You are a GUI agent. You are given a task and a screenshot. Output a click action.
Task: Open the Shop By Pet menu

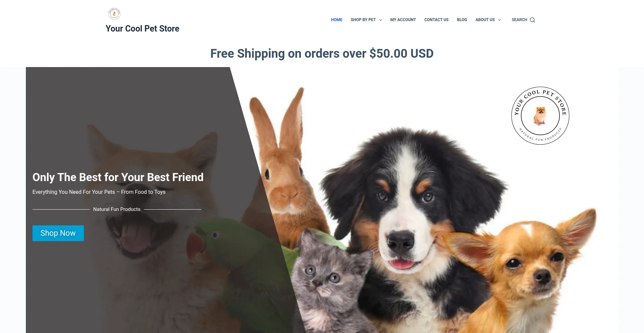363,20
